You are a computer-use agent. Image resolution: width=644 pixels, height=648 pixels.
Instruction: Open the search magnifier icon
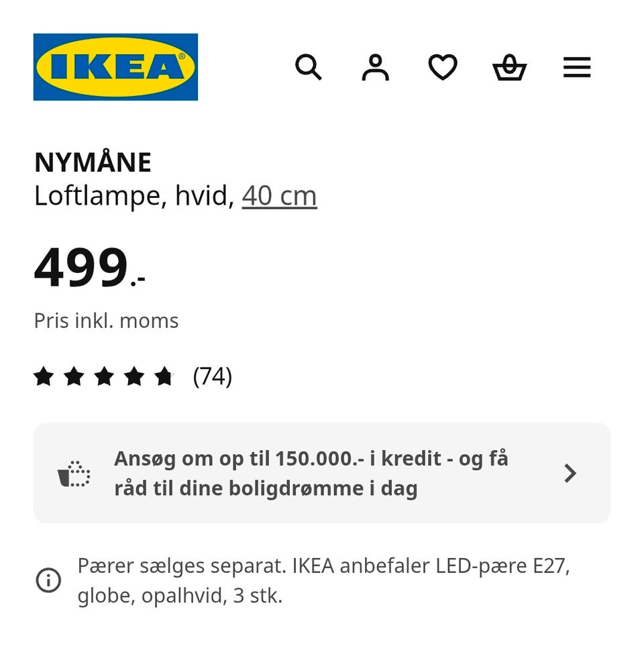(x=309, y=67)
